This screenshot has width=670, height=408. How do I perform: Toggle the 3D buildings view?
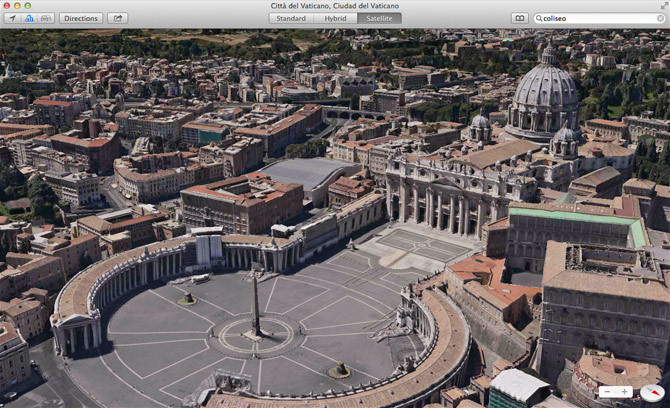tap(28, 18)
